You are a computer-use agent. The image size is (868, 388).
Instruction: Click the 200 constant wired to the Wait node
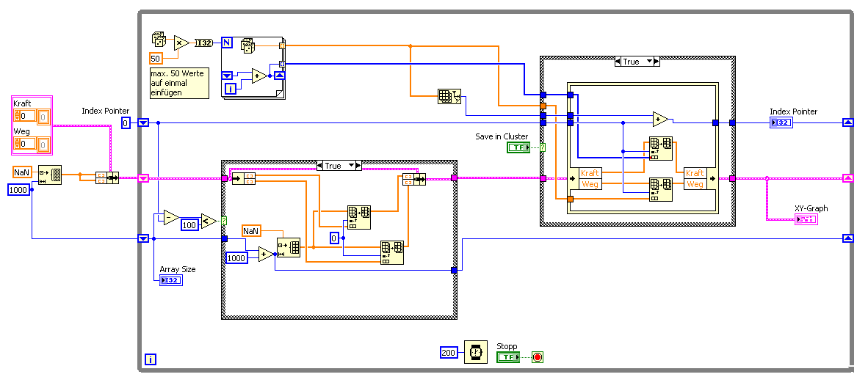pyautogui.click(x=449, y=352)
